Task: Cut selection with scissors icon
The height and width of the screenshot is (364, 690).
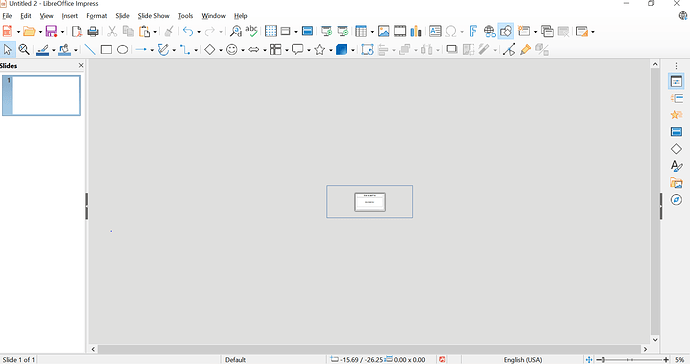Action: pos(112,31)
